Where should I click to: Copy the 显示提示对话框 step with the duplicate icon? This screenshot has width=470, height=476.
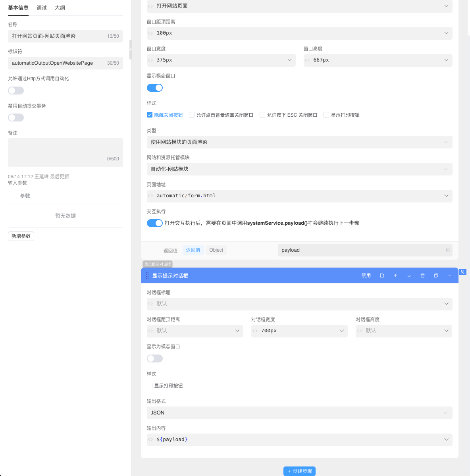(x=436, y=276)
